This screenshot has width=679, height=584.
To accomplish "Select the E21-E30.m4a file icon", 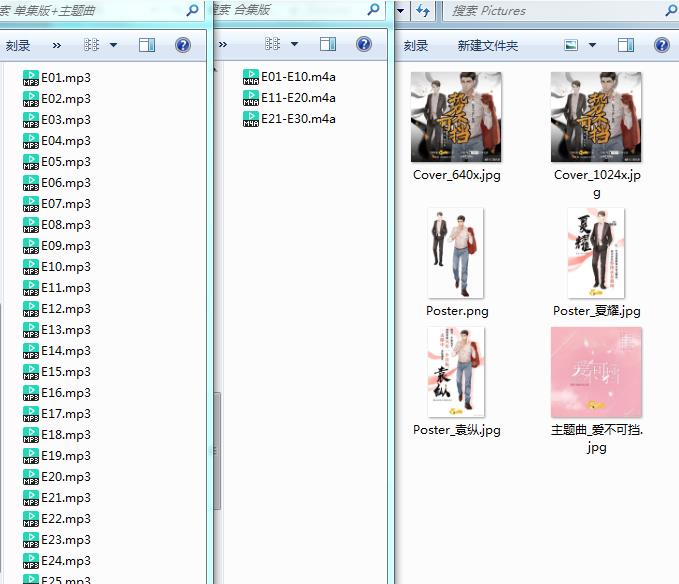I will pyautogui.click(x=251, y=119).
